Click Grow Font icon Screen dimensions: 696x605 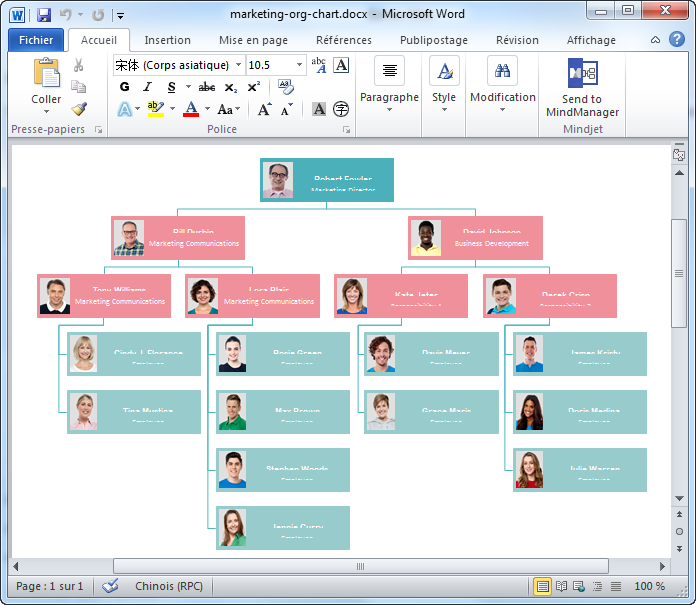point(265,109)
